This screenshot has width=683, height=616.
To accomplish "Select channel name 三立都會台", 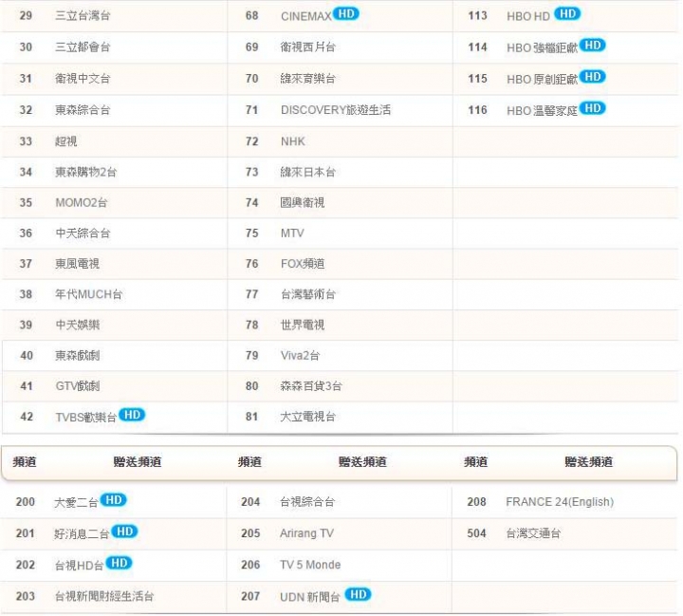I will coord(83,47).
